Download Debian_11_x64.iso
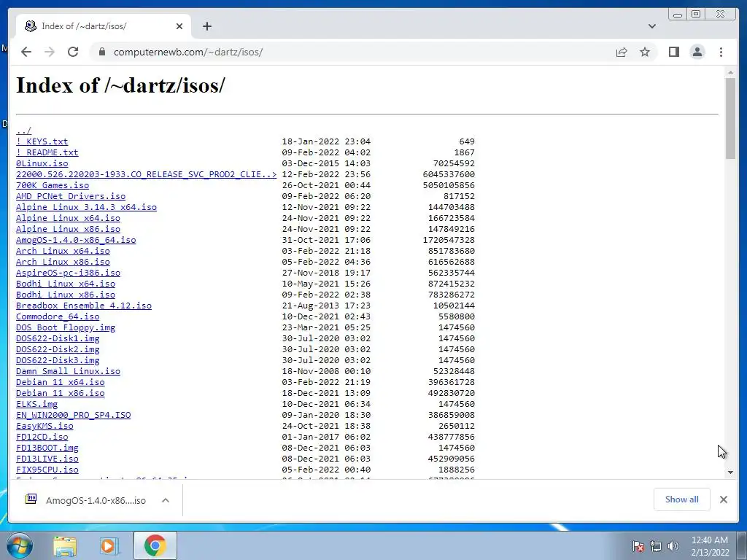Screen dimensions: 747x560 coord(60,382)
